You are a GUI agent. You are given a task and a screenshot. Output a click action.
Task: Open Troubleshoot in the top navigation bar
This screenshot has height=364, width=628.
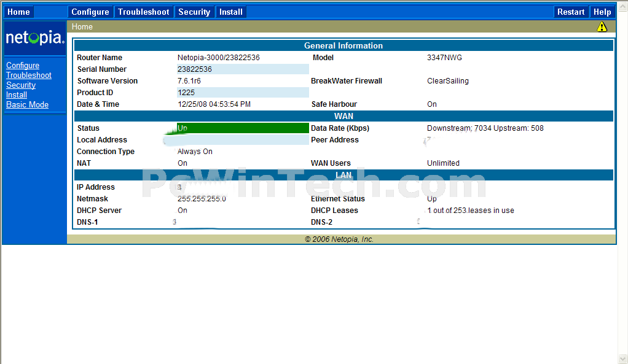click(143, 12)
